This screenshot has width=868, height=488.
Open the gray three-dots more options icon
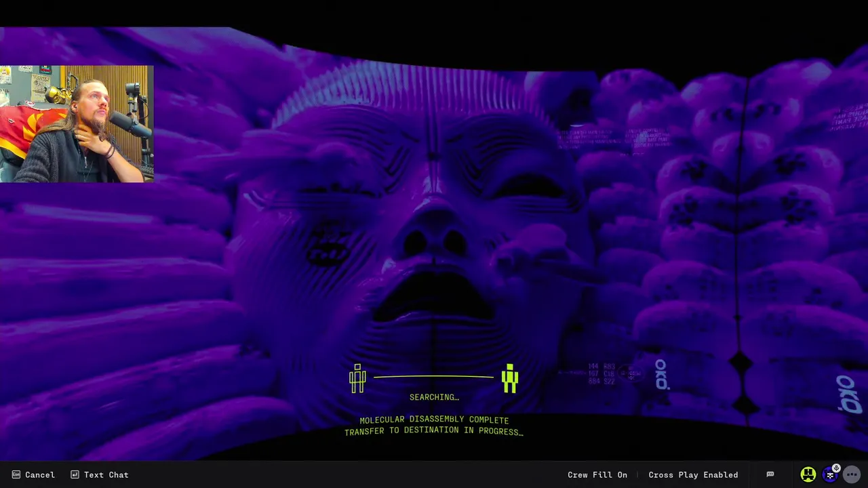pyautogui.click(x=852, y=475)
